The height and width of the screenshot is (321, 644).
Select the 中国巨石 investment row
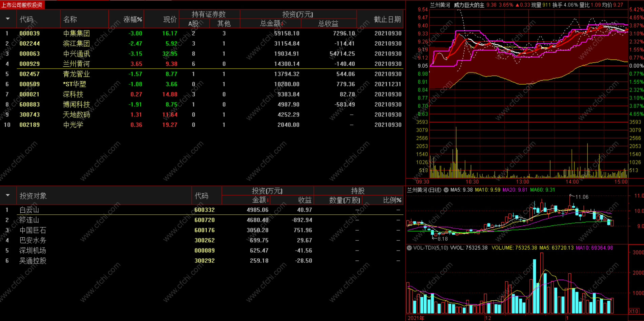coord(202,230)
